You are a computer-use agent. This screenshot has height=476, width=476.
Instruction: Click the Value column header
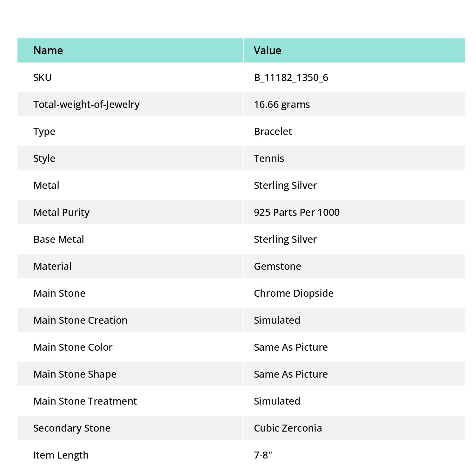tap(268, 50)
